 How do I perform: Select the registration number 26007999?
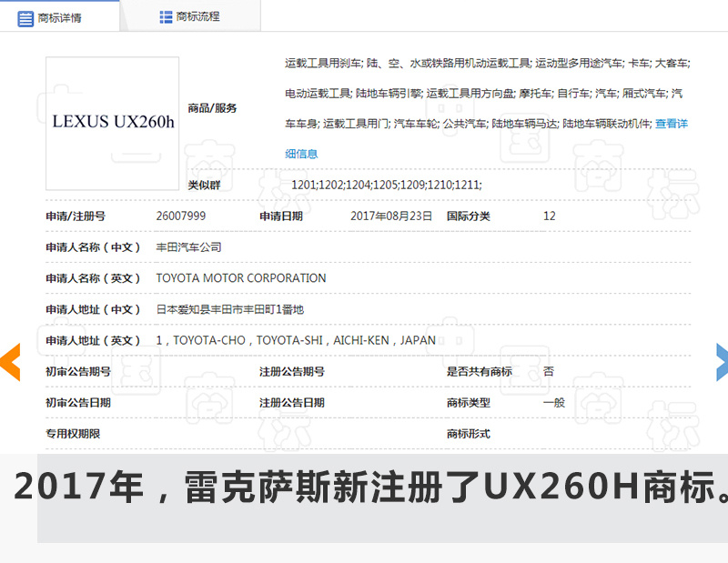point(180,216)
